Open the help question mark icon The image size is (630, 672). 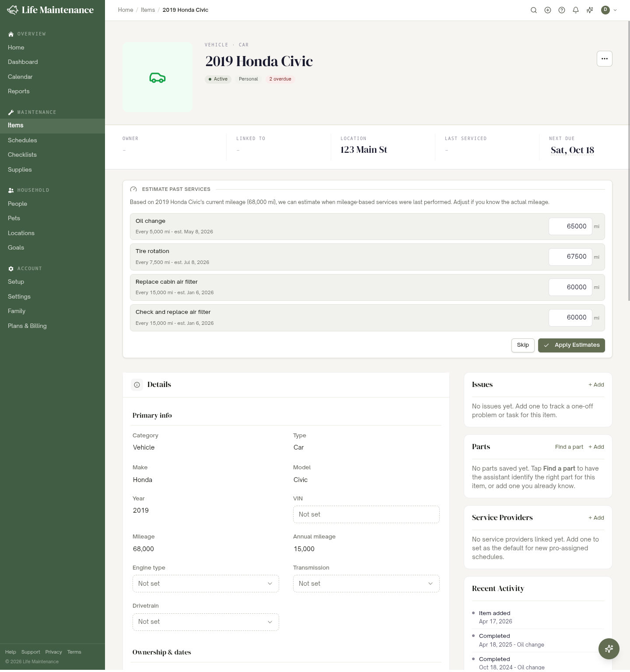[562, 10]
